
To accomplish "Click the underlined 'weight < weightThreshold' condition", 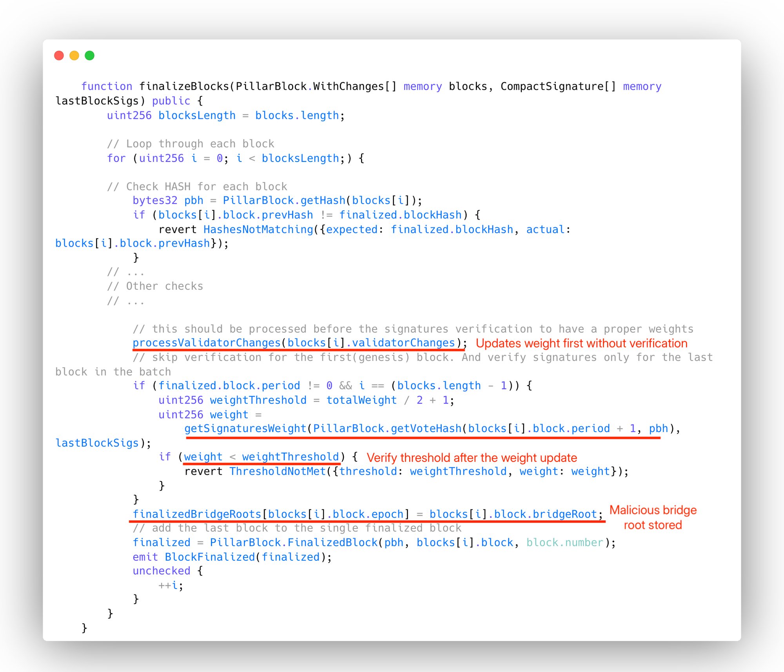I will [x=261, y=457].
